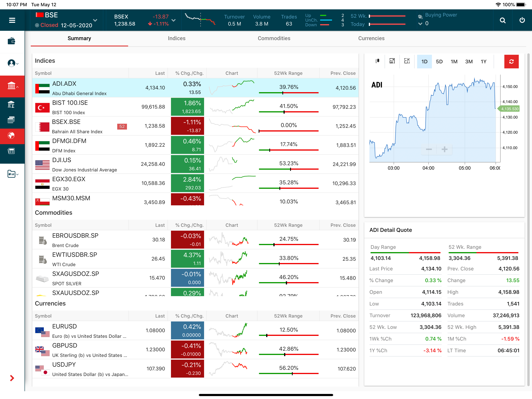Click the Buying Power pie icon
532x399 pixels.
click(420, 17)
